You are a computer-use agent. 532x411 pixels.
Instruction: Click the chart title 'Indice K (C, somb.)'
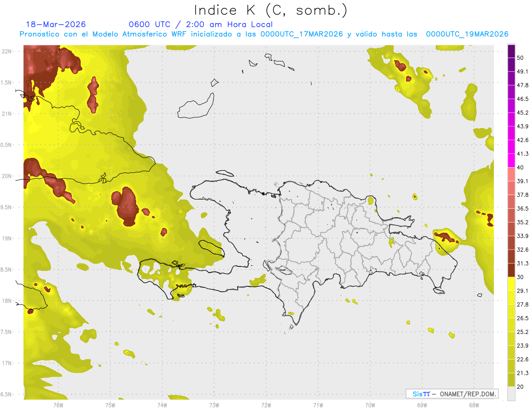[271, 10]
